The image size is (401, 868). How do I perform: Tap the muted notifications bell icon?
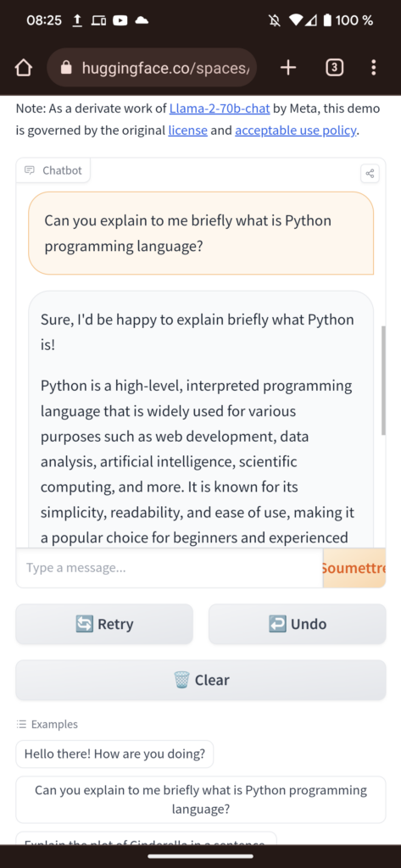[274, 20]
